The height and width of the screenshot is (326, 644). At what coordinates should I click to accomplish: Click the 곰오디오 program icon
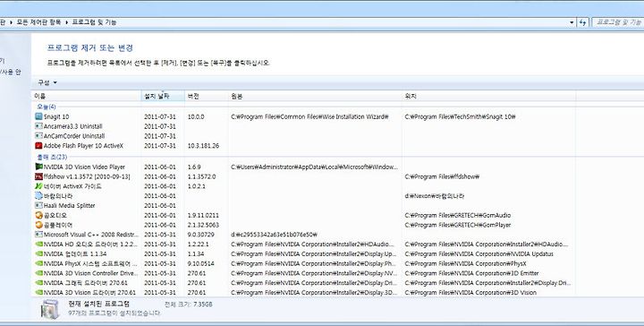click(x=38, y=216)
